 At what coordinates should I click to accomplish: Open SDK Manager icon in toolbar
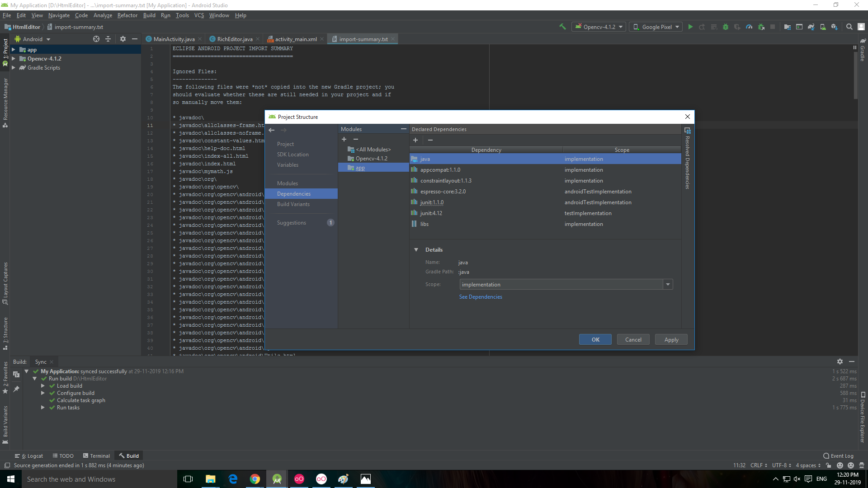coord(835,27)
